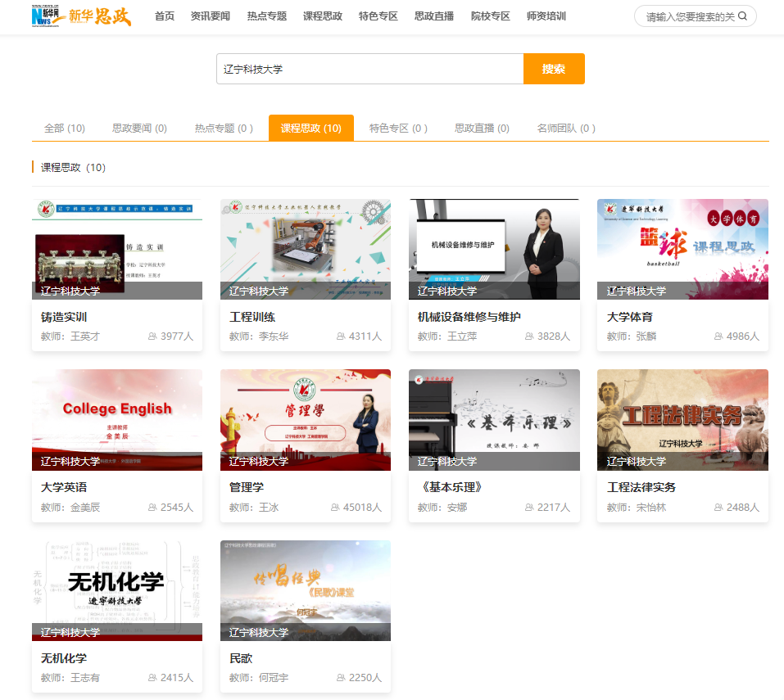The width and height of the screenshot is (784, 700).
Task: Click viewer count icon on 《基本乐理》 card
Action: tap(529, 507)
